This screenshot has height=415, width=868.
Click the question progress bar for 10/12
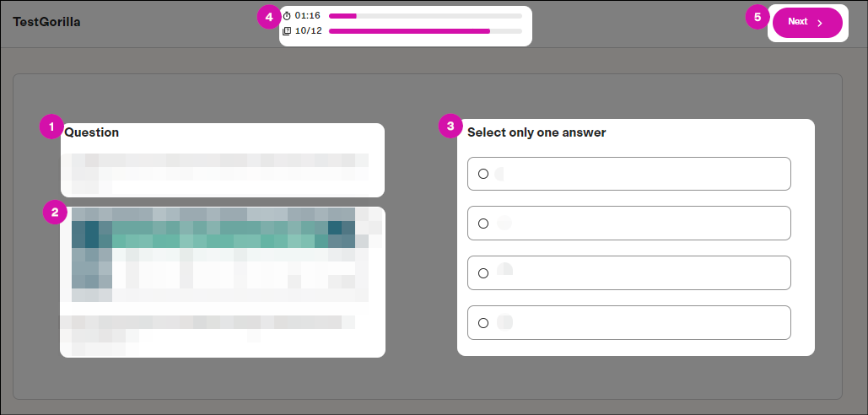pyautogui.click(x=425, y=31)
